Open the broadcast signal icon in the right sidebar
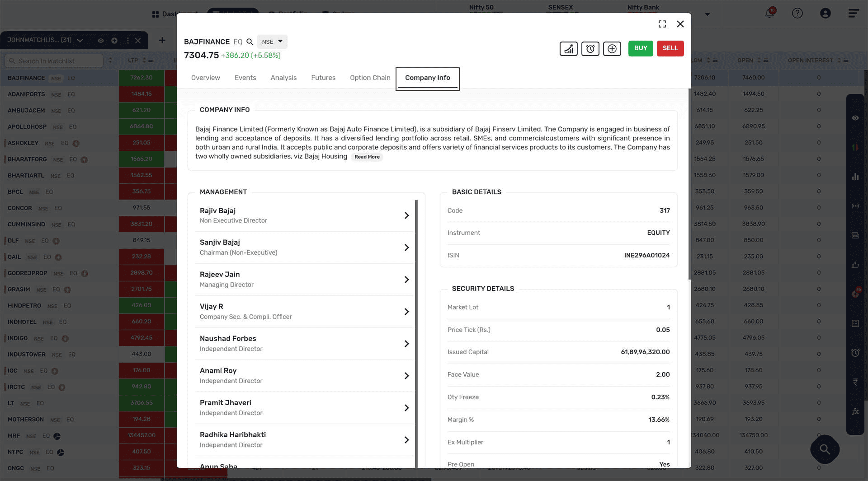 (855, 206)
